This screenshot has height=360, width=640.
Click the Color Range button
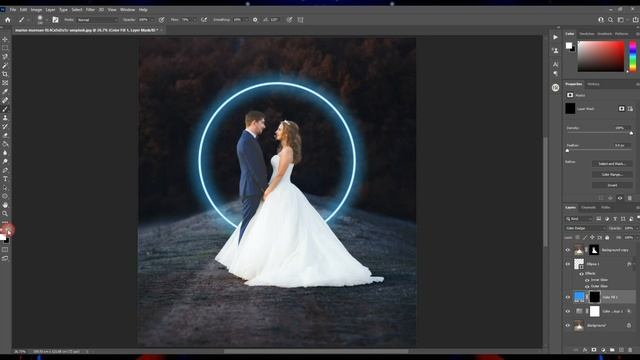612,174
